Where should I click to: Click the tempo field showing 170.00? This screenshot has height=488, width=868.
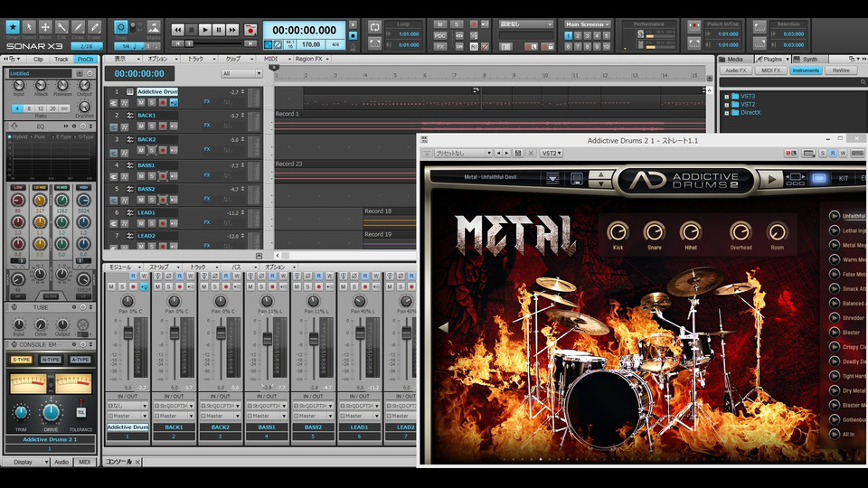pos(311,43)
